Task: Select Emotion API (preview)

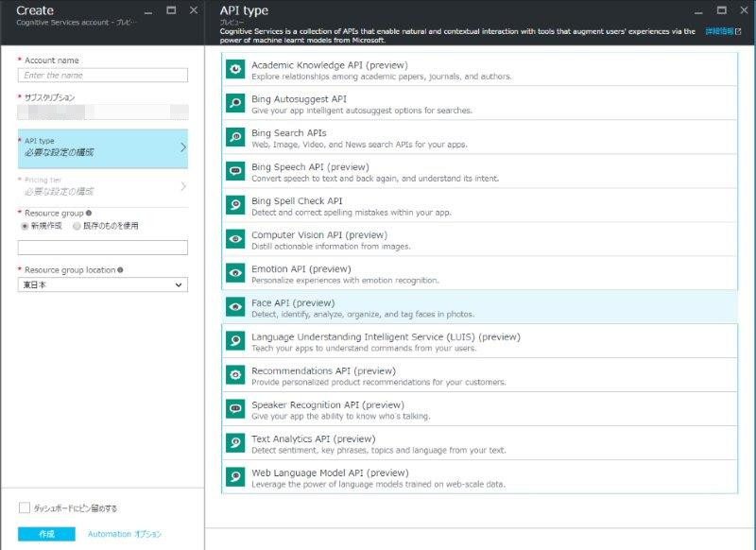Action: pos(479,273)
